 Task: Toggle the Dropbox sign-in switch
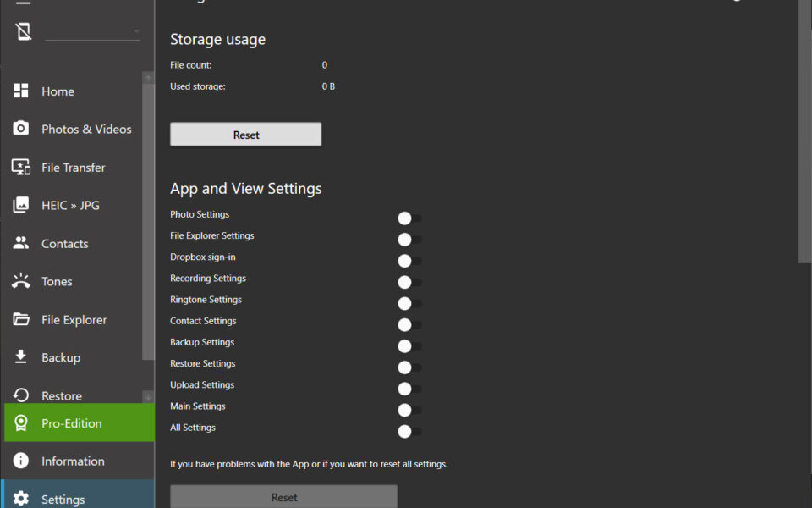pyautogui.click(x=409, y=261)
